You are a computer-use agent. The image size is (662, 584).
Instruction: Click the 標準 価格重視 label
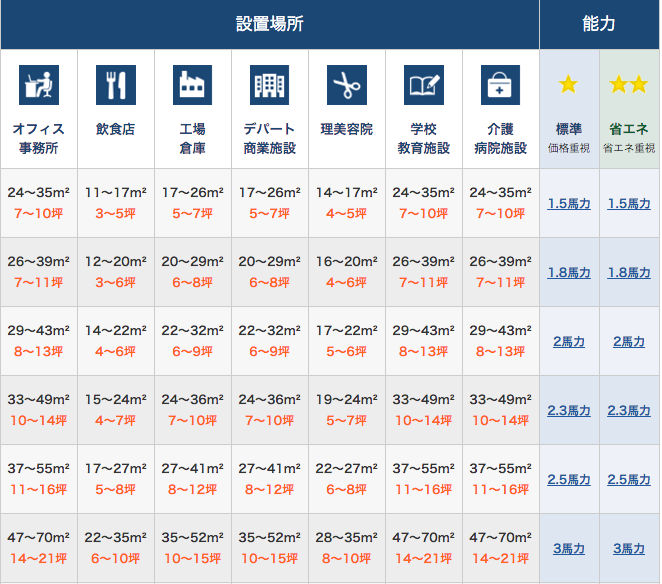pyautogui.click(x=569, y=138)
